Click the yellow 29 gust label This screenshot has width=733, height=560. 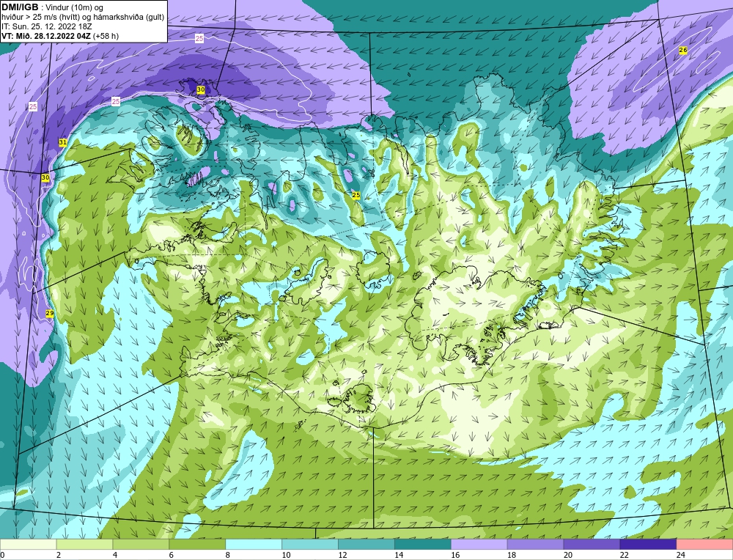point(50,313)
